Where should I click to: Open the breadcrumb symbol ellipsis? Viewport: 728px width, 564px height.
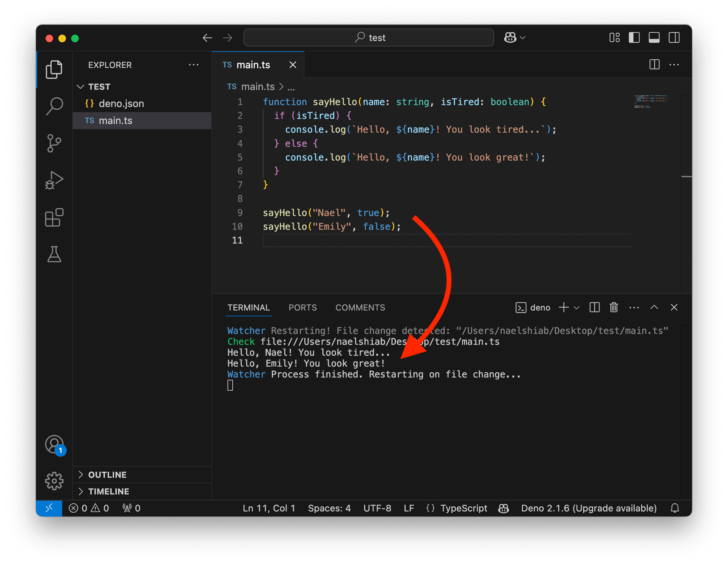click(x=291, y=87)
